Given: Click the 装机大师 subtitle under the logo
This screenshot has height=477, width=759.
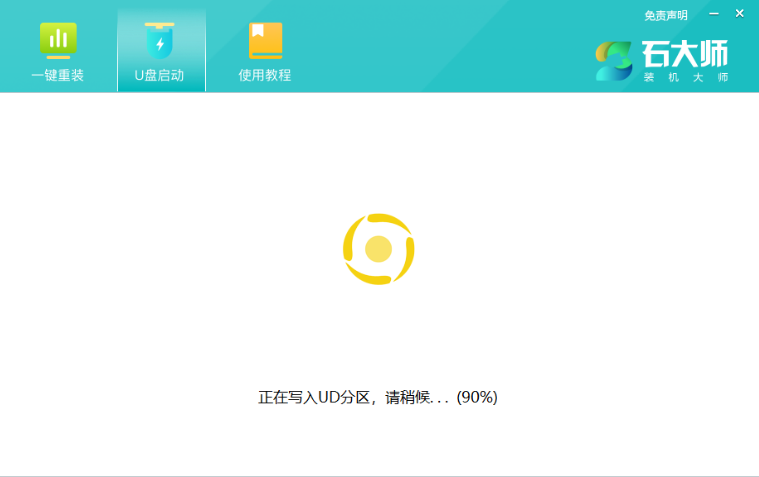Looking at the screenshot, I should (x=685, y=77).
